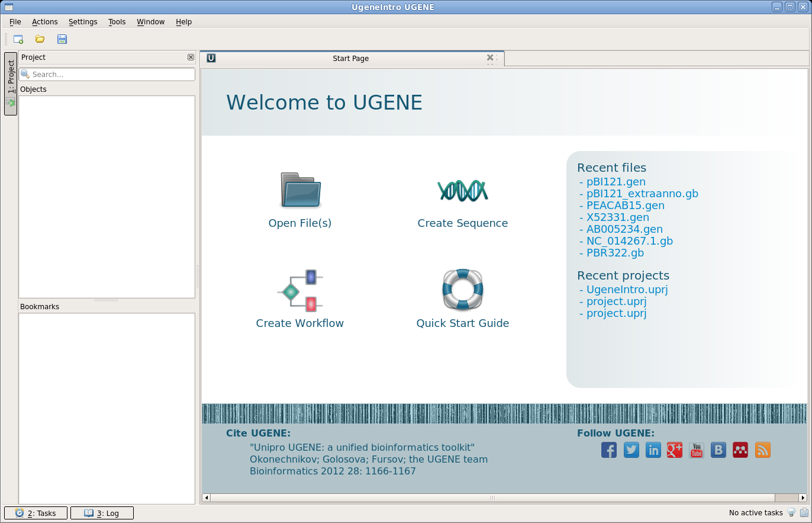812x523 pixels.
Task: Click the Quick Start Guide link text
Action: point(463,323)
